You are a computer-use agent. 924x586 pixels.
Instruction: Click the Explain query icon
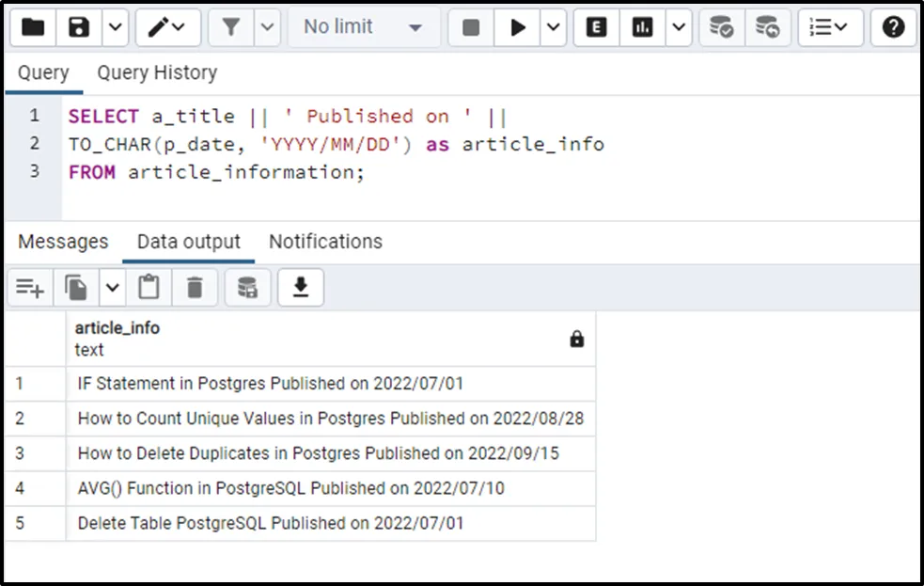[x=596, y=27]
